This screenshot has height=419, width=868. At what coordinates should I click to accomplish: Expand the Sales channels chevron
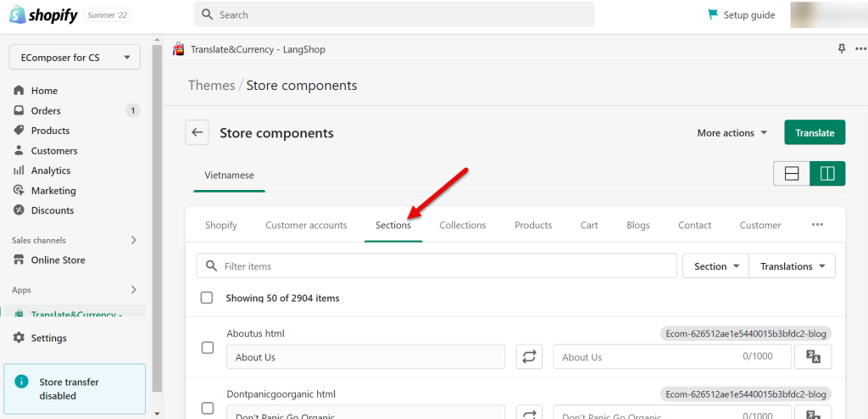click(133, 240)
